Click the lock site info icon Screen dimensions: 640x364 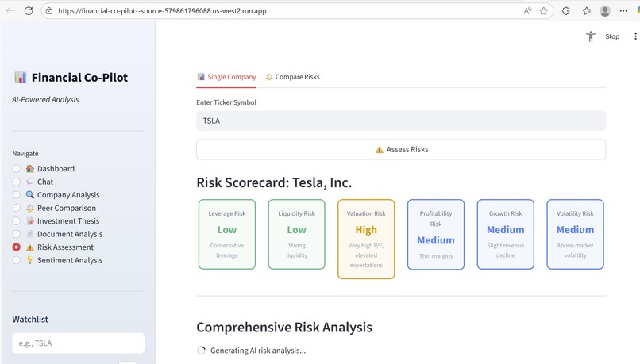(49, 11)
